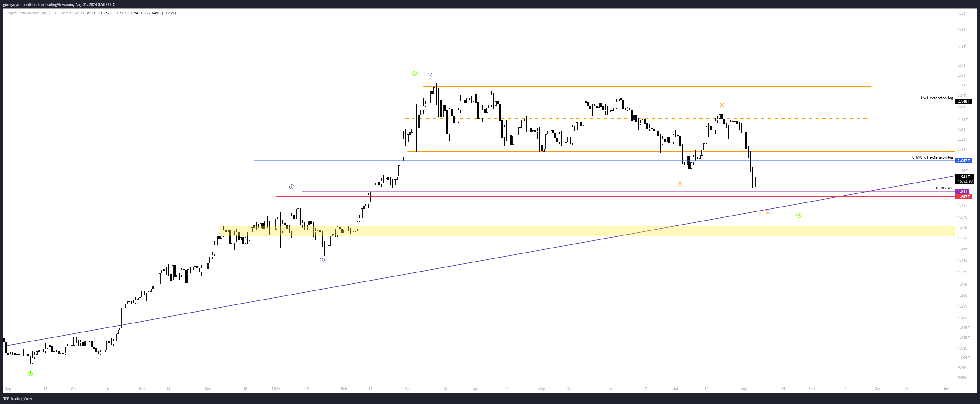
Task: Click the 2024 label on time axis
Action: click(x=276, y=389)
